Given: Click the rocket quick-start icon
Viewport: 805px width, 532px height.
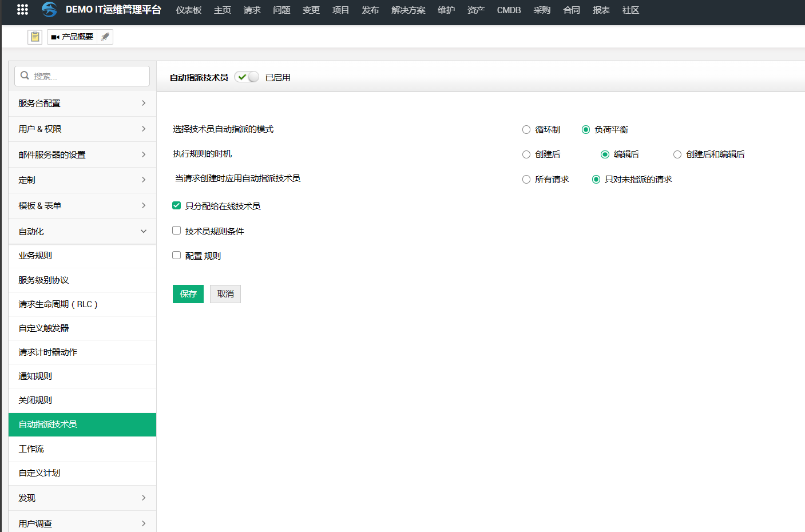Looking at the screenshot, I should [x=105, y=37].
